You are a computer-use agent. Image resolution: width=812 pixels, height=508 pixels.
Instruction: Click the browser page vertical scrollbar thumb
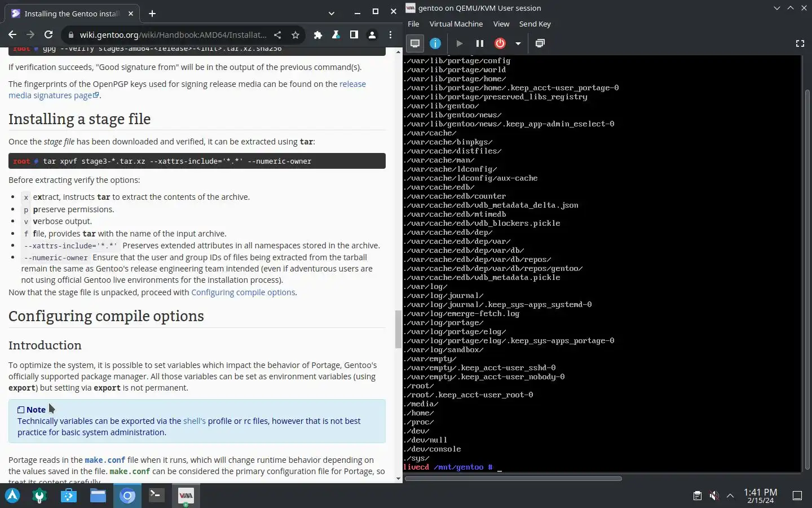tap(398, 329)
